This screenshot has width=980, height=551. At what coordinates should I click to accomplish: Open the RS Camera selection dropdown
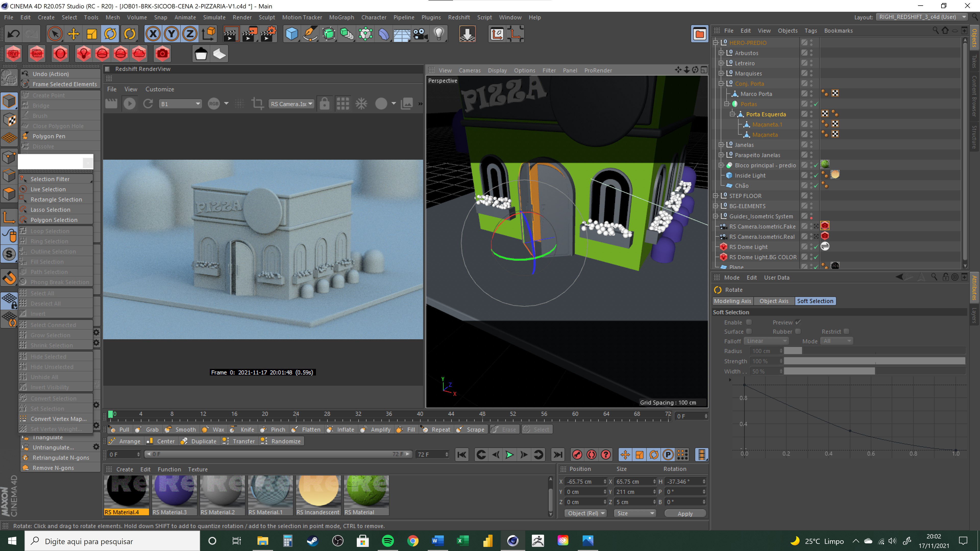pos(291,103)
